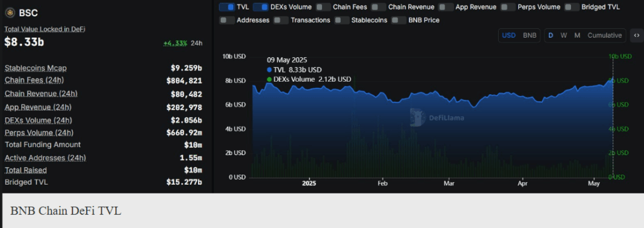This screenshot has width=644, height=228.
Task: Enable the Transactions toggle
Action: (x=281, y=20)
